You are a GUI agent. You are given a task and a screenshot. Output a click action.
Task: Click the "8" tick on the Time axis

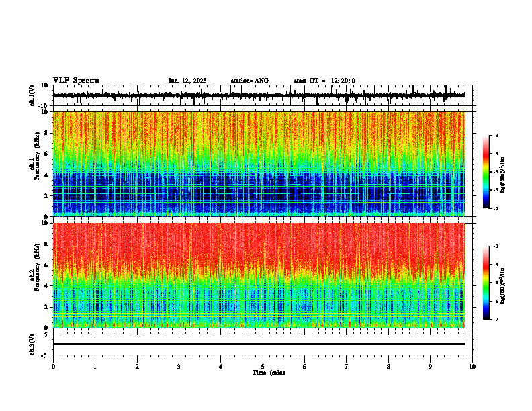click(388, 367)
